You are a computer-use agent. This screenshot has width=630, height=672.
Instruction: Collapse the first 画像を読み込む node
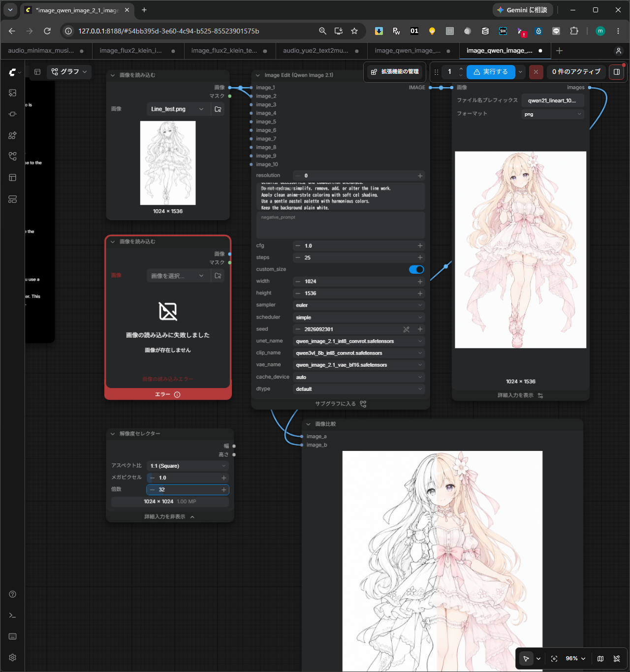pos(113,75)
